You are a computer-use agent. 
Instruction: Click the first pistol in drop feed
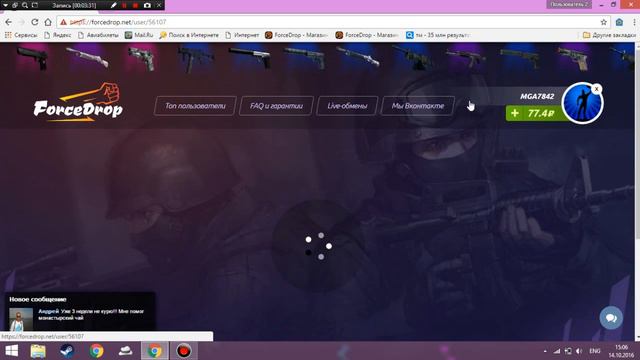click(x=33, y=58)
